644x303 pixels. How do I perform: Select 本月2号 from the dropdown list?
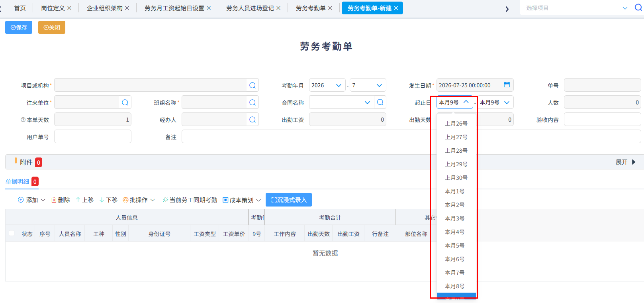click(x=456, y=205)
